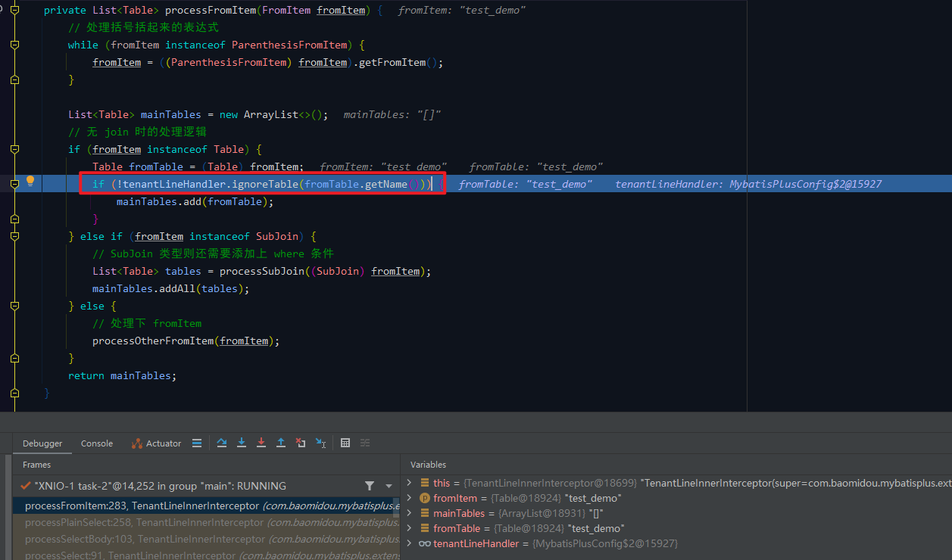Click the Variables panel header

point(428,465)
